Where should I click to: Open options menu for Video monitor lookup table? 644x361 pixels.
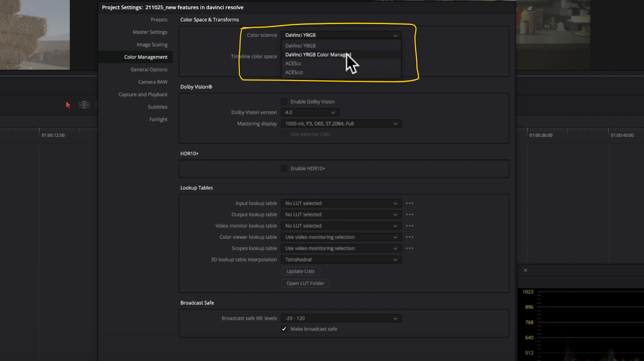click(410, 226)
